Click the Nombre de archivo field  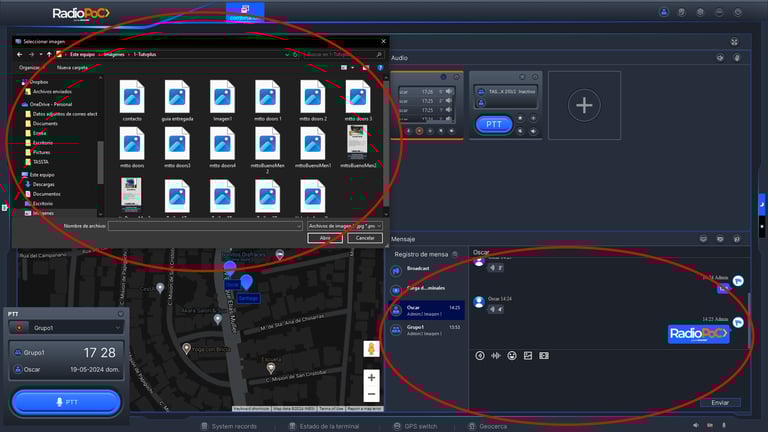click(205, 226)
